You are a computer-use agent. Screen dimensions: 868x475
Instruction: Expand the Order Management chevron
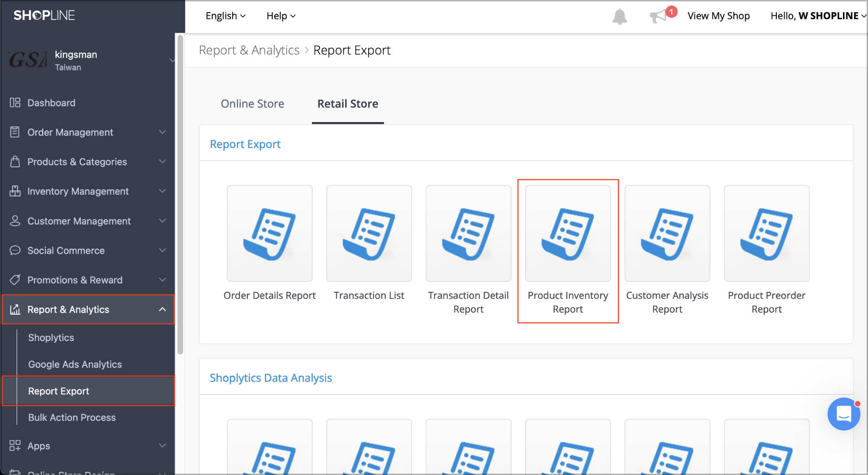pos(162,132)
